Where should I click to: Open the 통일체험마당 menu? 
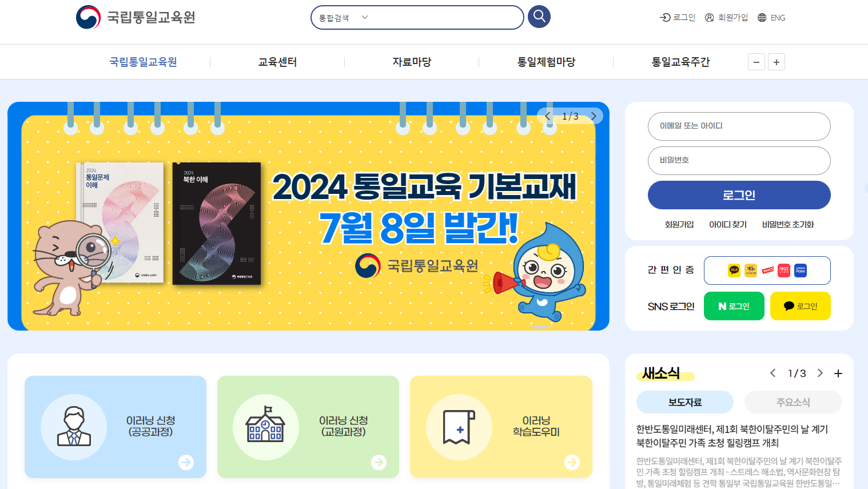(546, 62)
